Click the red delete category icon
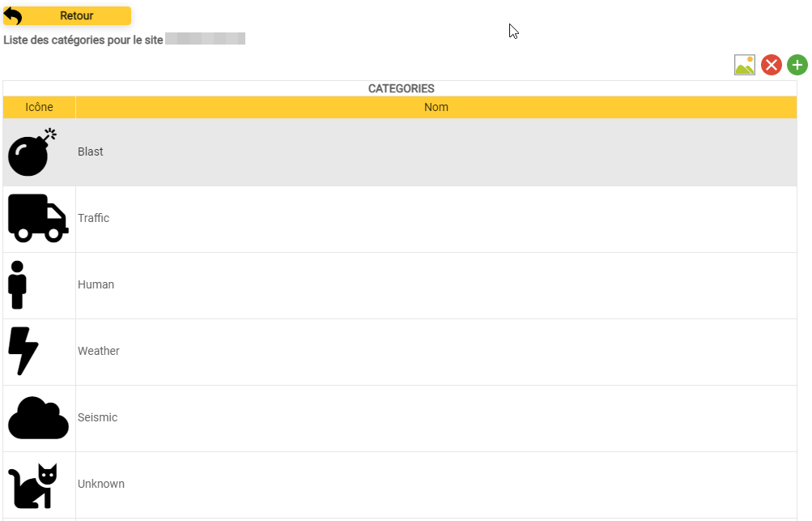 (772, 66)
